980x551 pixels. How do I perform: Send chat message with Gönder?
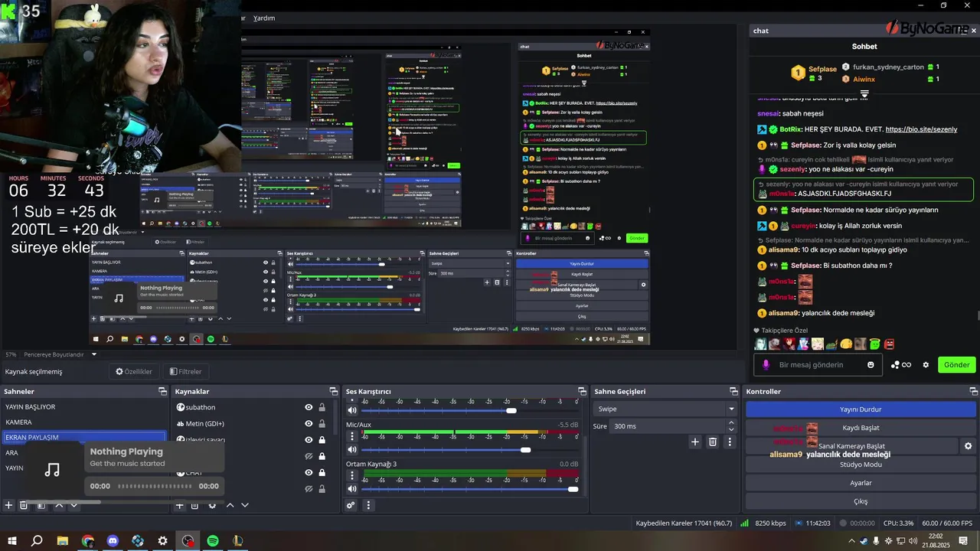pyautogui.click(x=956, y=364)
